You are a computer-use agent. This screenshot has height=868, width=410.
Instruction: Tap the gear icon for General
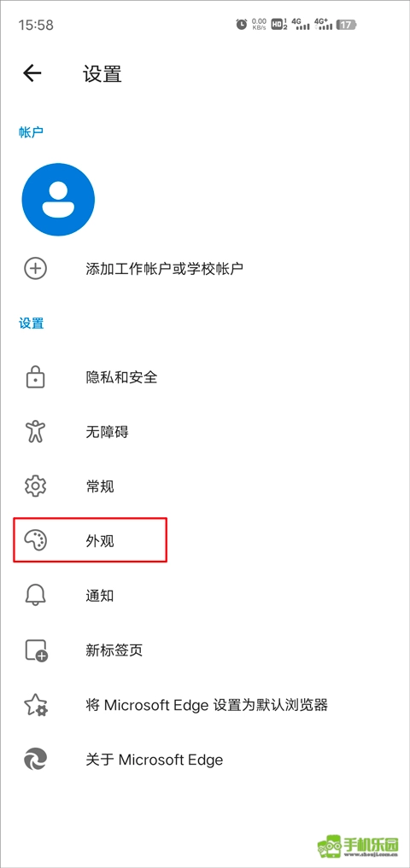click(36, 486)
